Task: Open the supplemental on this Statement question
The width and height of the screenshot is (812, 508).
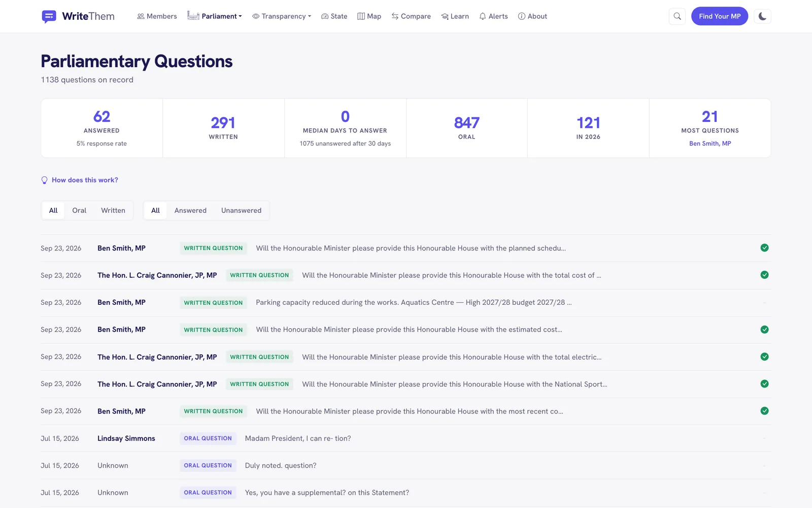Action: click(327, 493)
